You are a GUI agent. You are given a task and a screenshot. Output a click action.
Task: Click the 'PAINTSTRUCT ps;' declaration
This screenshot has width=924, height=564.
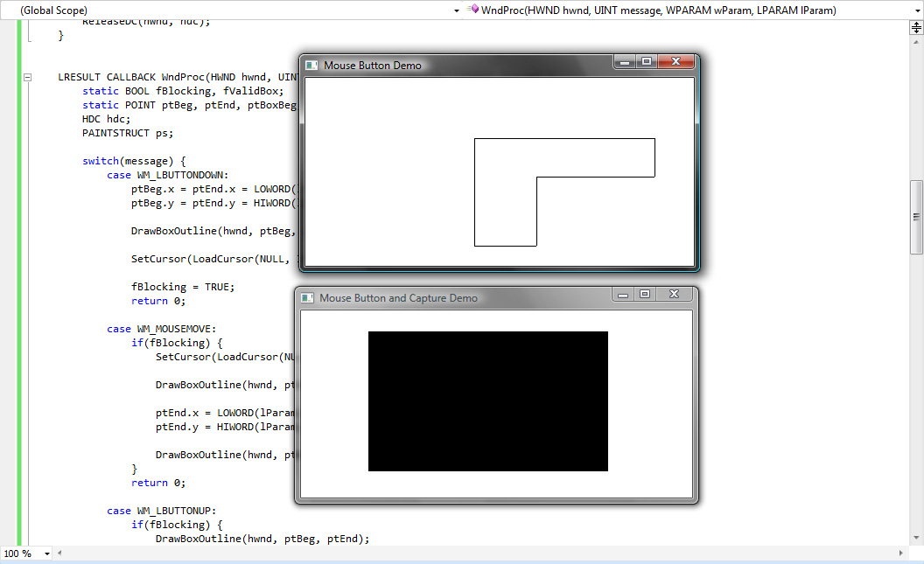[x=128, y=133]
